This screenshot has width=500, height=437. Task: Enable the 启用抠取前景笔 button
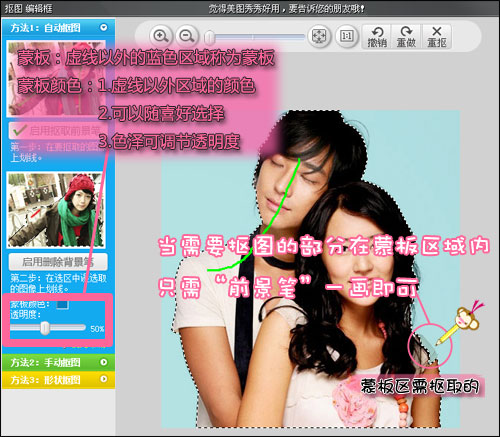[58, 130]
